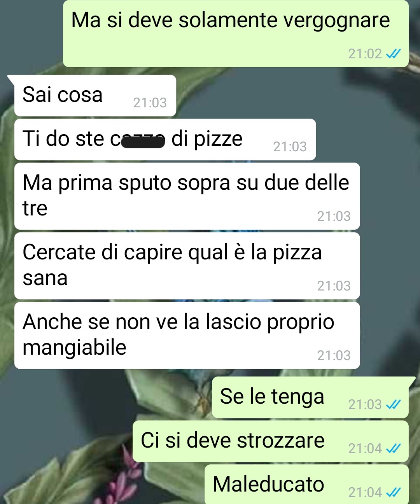Tap the 21:02 timestamp on first message
The width and height of the screenshot is (420, 504).
pyautogui.click(x=365, y=54)
